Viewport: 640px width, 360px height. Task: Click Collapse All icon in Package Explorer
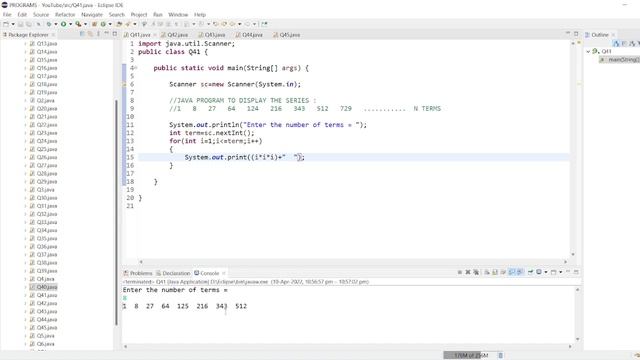tap(82, 34)
